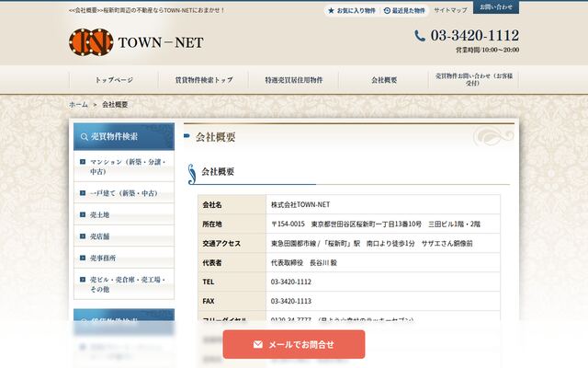588x368 pixels.
Task: Open 最近見た物件 recently viewed link
Action: (x=404, y=10)
